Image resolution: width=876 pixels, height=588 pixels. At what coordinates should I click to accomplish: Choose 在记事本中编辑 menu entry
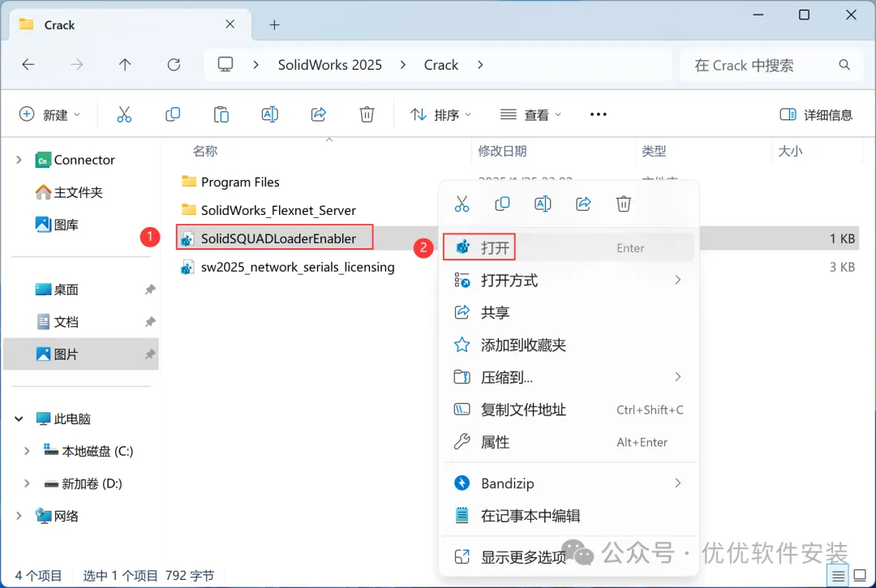pos(568,515)
